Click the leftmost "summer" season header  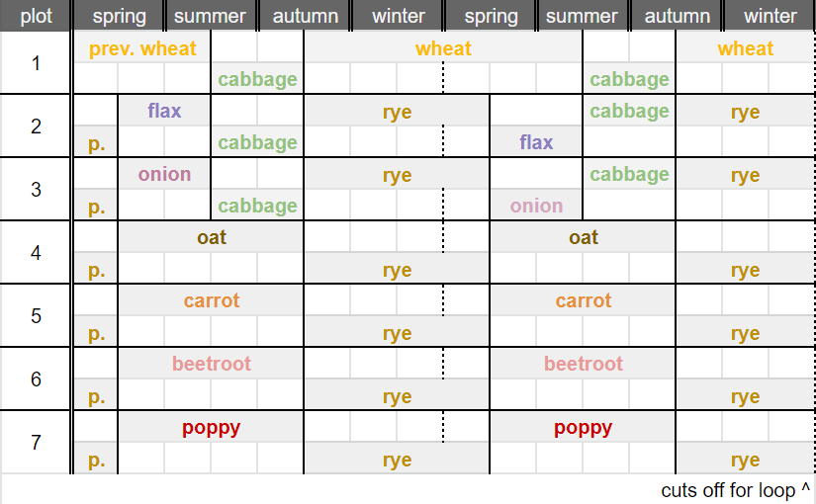[210, 16]
